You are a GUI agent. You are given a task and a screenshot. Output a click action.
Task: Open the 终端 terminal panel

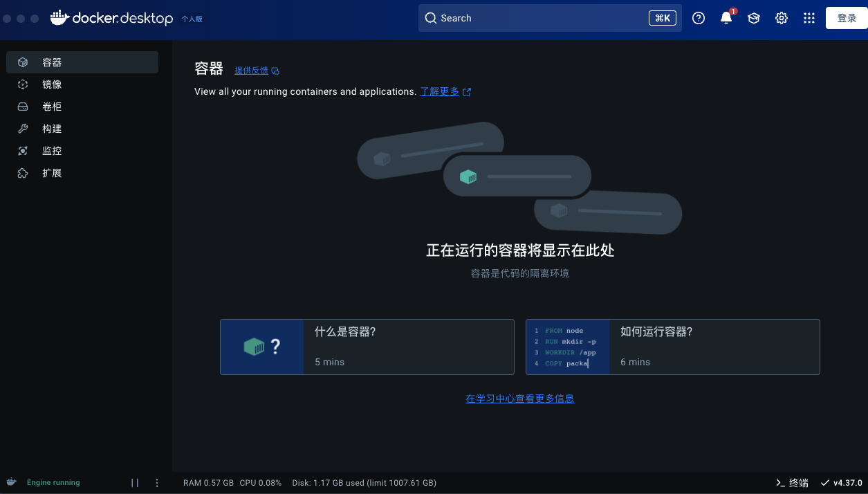point(792,483)
